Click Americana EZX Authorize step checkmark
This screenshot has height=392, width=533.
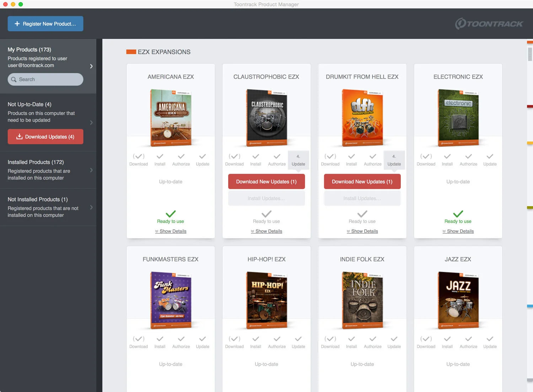pyautogui.click(x=181, y=156)
